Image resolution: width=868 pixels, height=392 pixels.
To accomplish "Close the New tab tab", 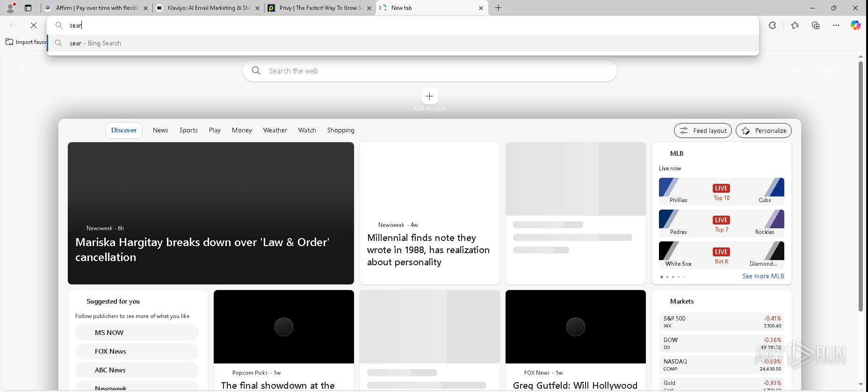I will tap(481, 8).
